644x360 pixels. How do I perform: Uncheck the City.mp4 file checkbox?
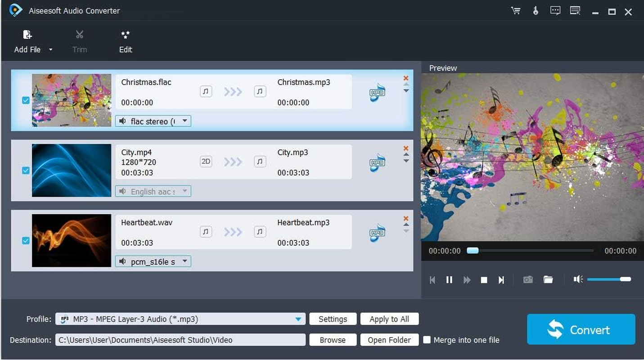25,171
